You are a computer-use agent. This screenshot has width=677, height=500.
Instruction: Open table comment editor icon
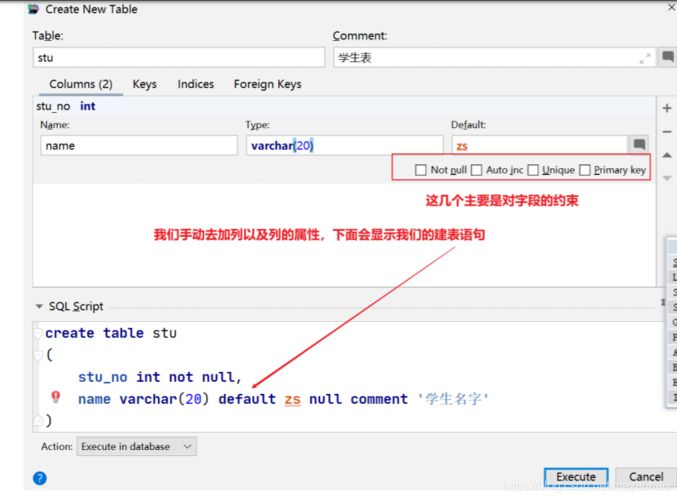pyautogui.click(x=668, y=57)
